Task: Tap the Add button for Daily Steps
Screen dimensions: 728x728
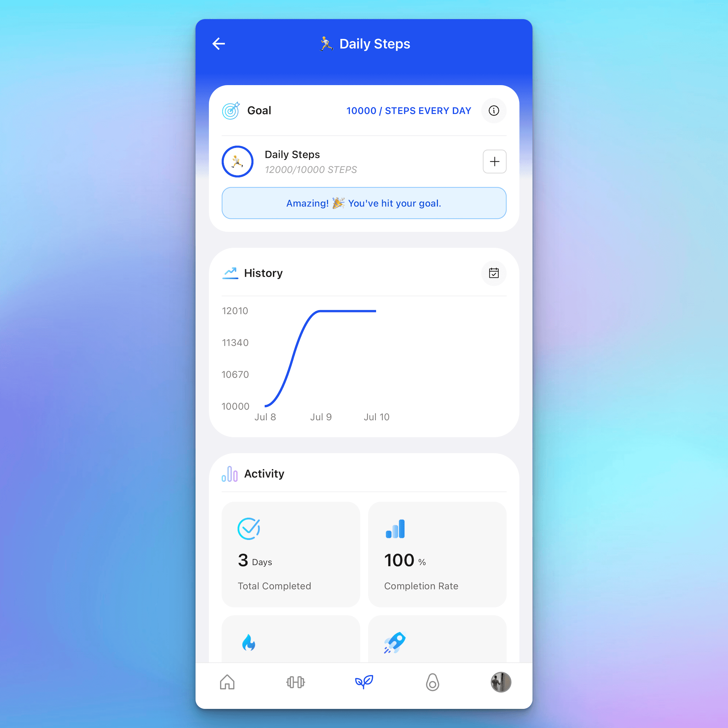Action: click(495, 161)
